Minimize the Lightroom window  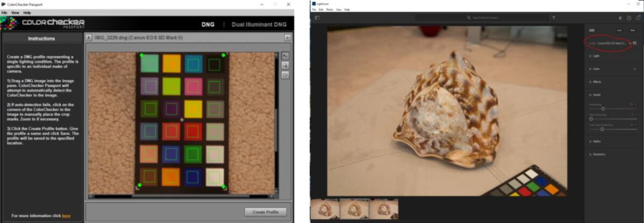(x=628, y=4)
